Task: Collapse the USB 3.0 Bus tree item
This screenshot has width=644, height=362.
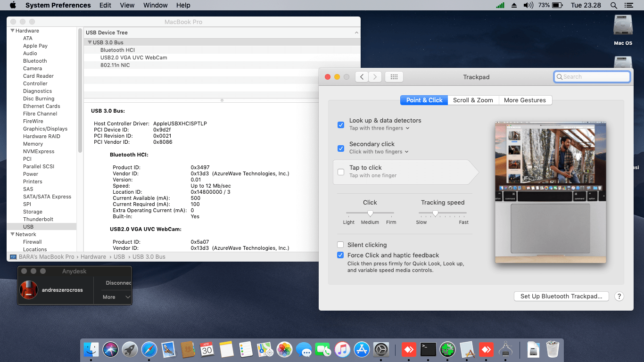Action: [x=90, y=42]
